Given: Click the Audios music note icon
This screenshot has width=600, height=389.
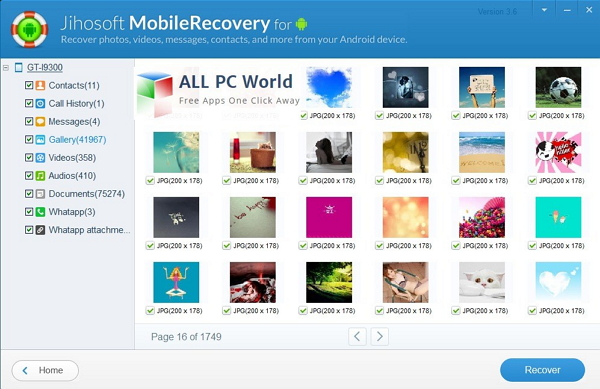Looking at the screenshot, I should click(x=40, y=176).
